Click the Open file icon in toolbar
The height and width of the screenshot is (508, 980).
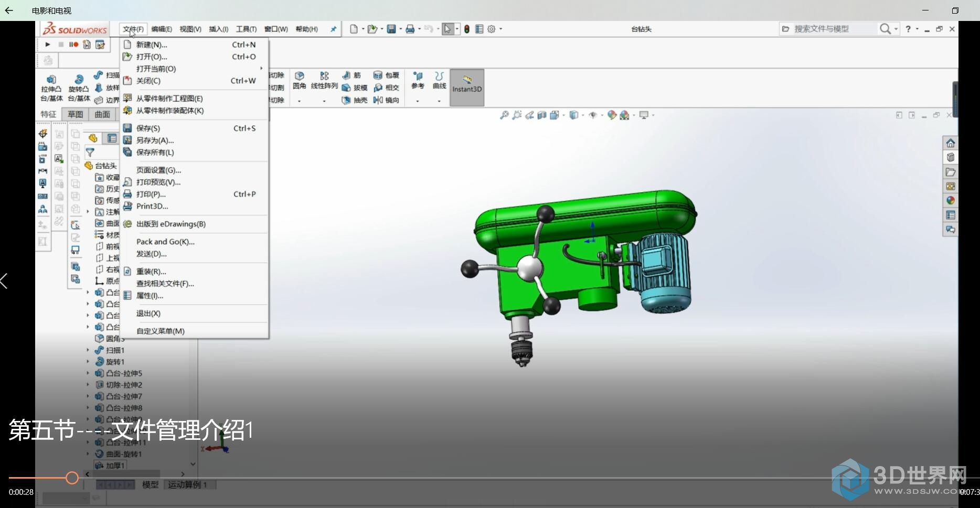(372, 29)
